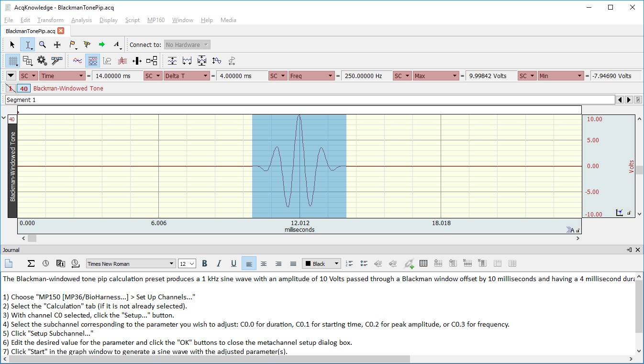The image size is (644, 364).
Task: Open the Min measurement dropdown
Action: click(561, 76)
